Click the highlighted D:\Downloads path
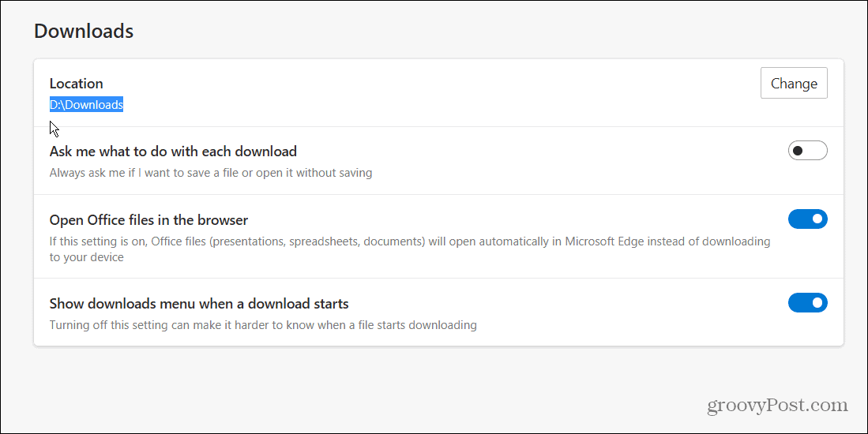This screenshot has height=434, width=868. pyautogui.click(x=86, y=105)
